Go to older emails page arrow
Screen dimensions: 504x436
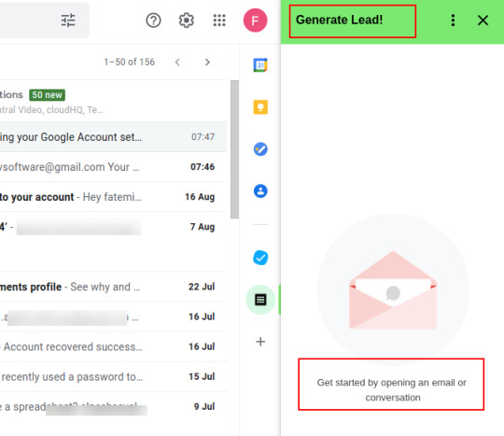coord(207,62)
